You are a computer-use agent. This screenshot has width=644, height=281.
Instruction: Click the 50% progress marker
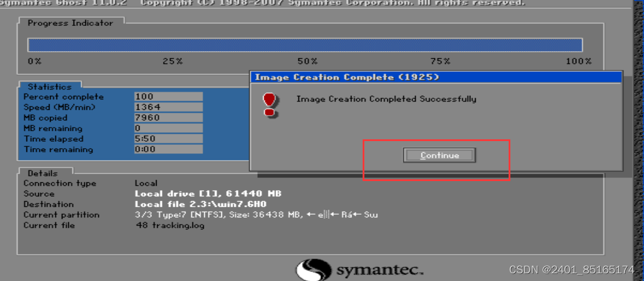coord(308,61)
